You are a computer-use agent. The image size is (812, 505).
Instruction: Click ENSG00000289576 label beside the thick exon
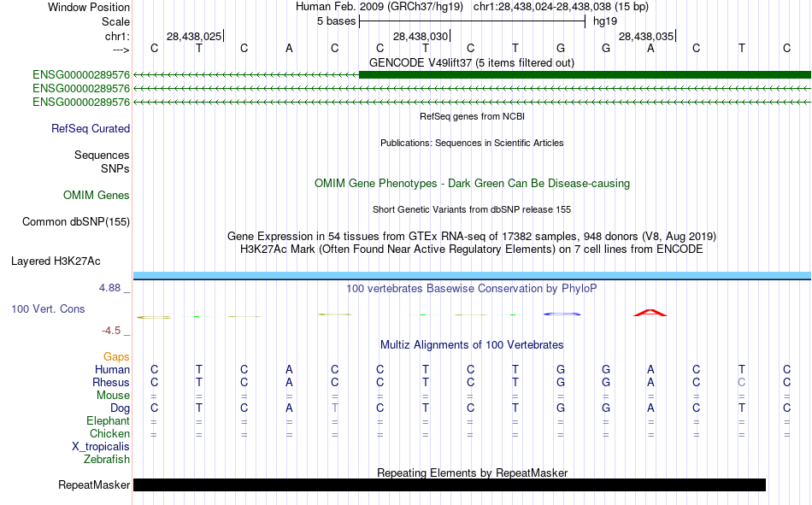pyautogui.click(x=81, y=75)
